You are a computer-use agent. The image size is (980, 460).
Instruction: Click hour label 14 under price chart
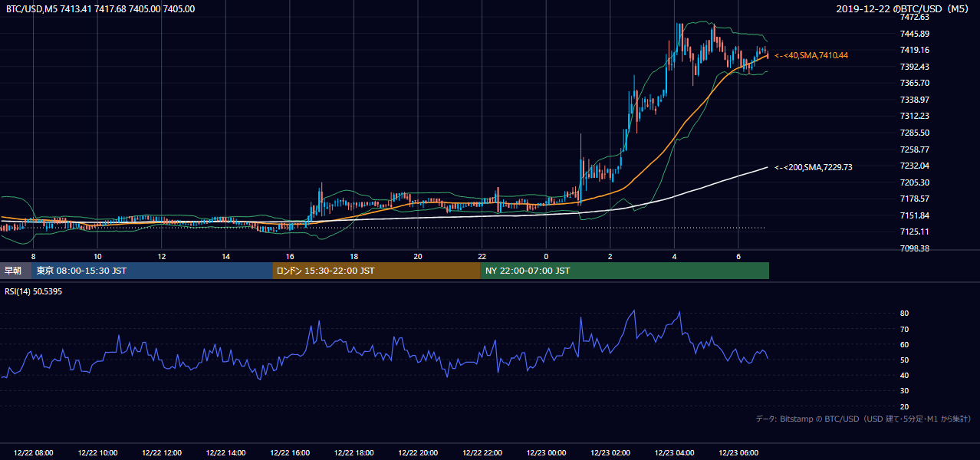pyautogui.click(x=225, y=256)
